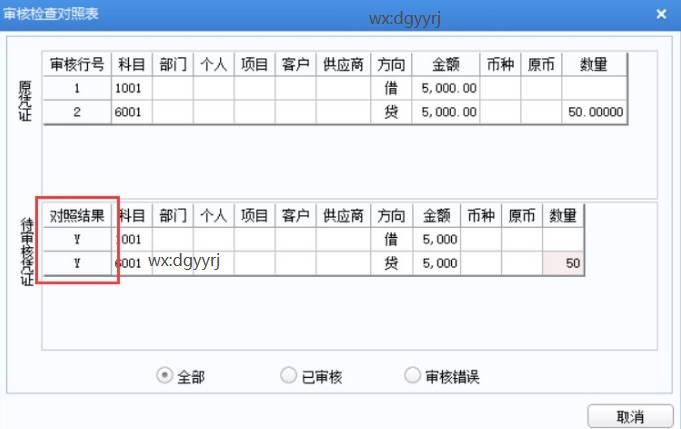Close the 审核检查对照表 dialog
This screenshot has height=429, width=681.
coord(660,14)
